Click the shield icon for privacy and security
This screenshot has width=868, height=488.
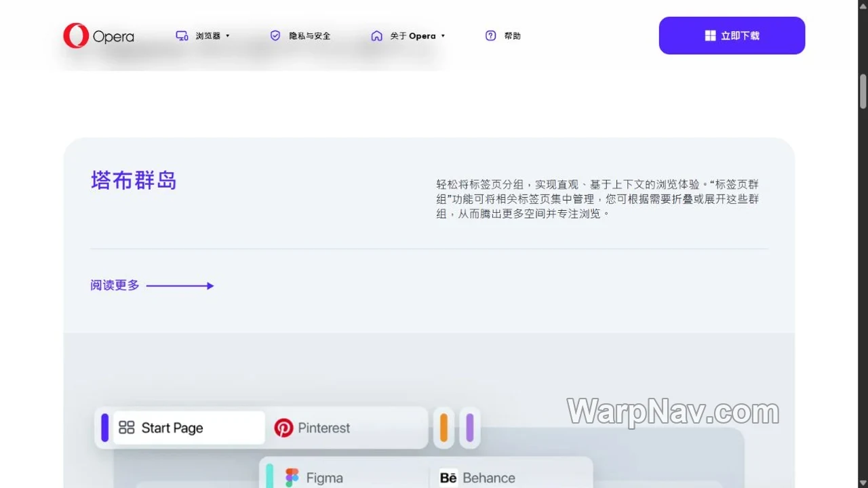pyautogui.click(x=275, y=36)
